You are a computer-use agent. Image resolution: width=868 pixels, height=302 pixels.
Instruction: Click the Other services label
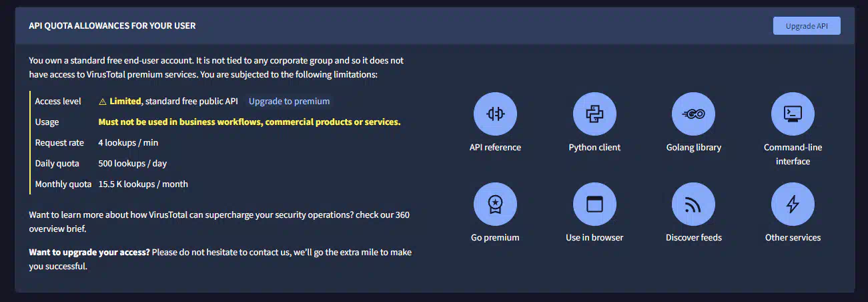point(793,237)
